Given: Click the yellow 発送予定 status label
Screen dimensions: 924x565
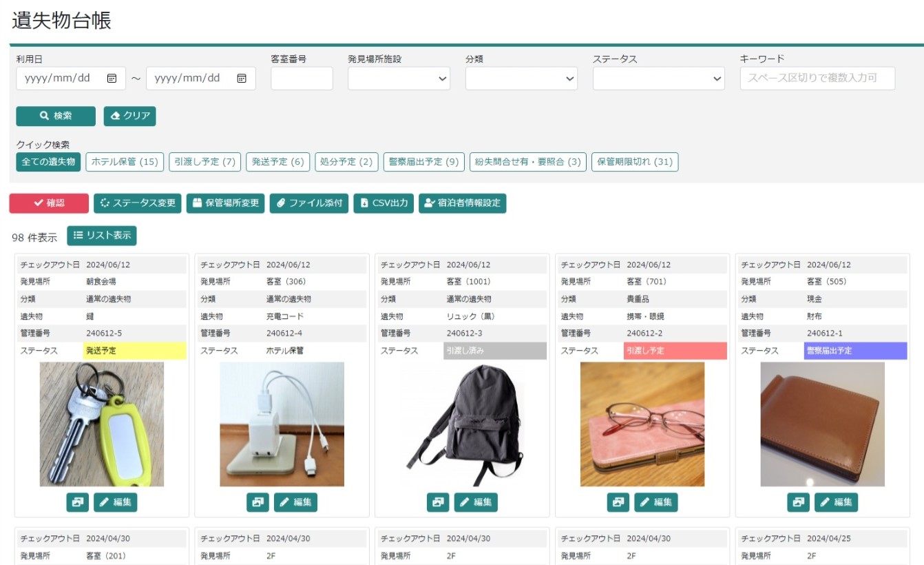Looking at the screenshot, I should (134, 351).
